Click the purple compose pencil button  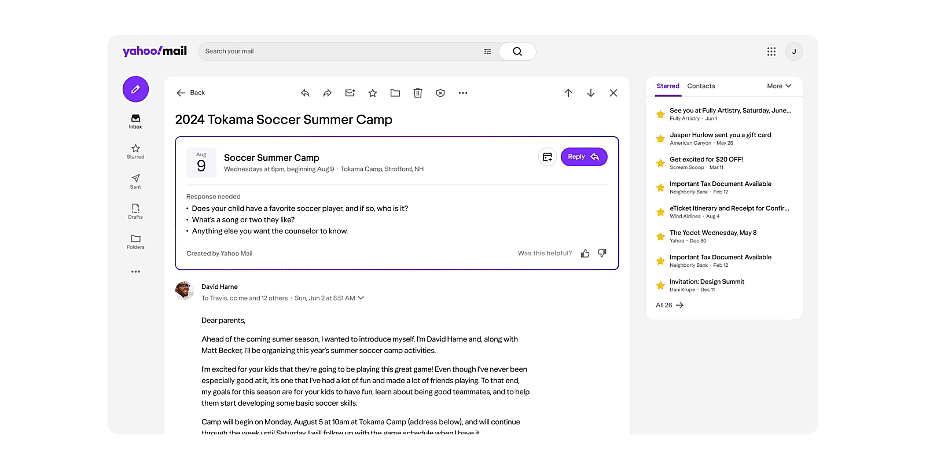[x=135, y=89]
